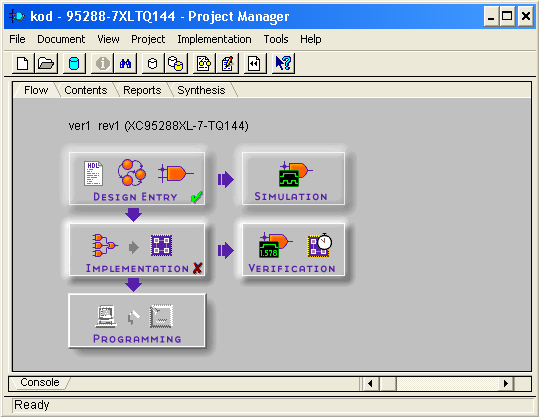Click the chip with stopwatch icon
This screenshot has width=539, height=417.
tap(320, 245)
